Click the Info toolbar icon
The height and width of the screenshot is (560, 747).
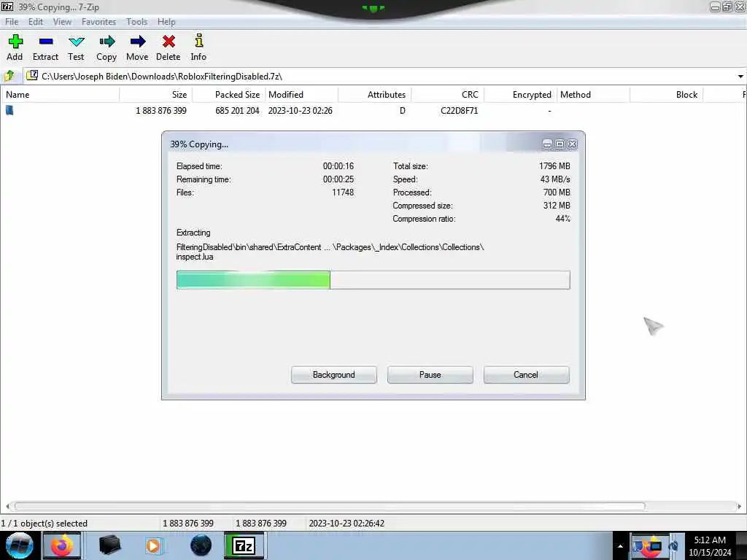point(199,41)
